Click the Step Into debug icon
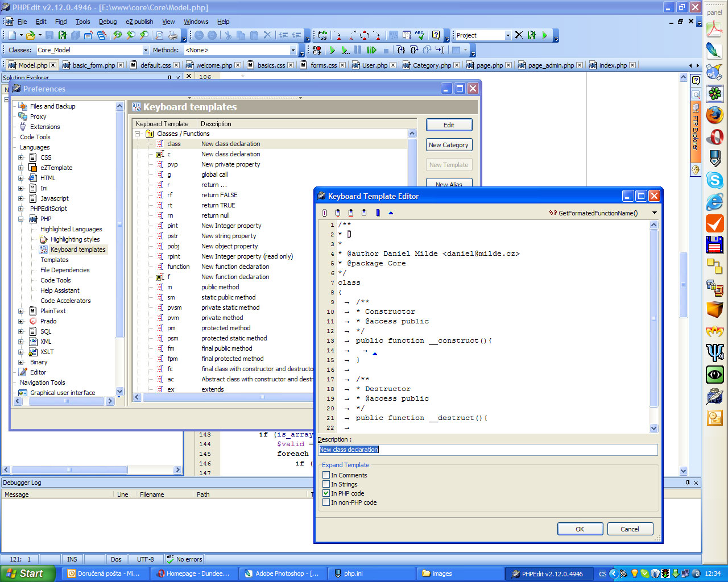This screenshot has height=582, width=728. (x=400, y=50)
